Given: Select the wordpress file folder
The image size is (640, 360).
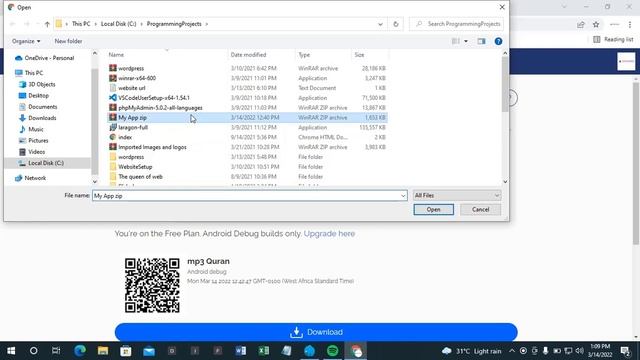Looking at the screenshot, I should coord(247,157).
